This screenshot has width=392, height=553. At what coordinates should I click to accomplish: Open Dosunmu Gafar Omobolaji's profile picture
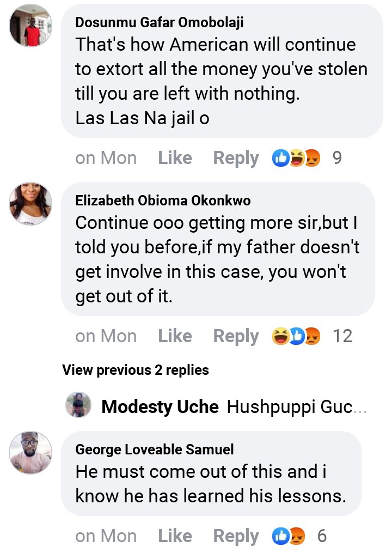(30, 26)
